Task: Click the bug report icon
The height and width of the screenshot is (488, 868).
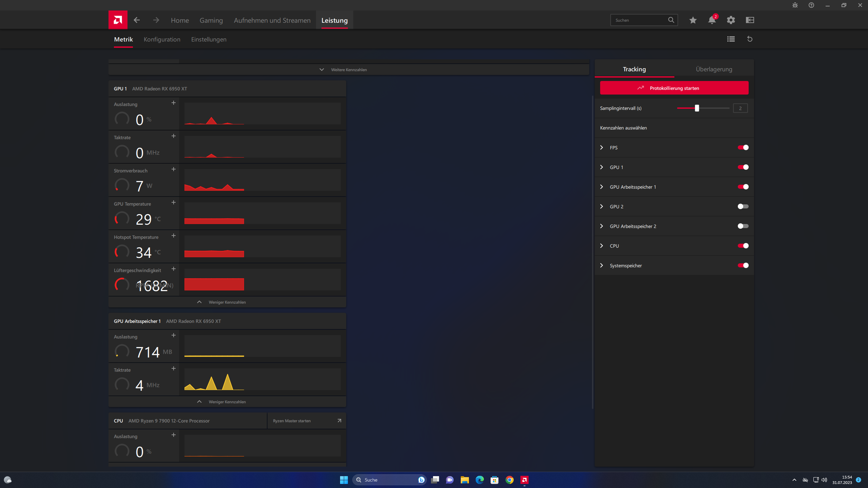Action: pyautogui.click(x=795, y=5)
